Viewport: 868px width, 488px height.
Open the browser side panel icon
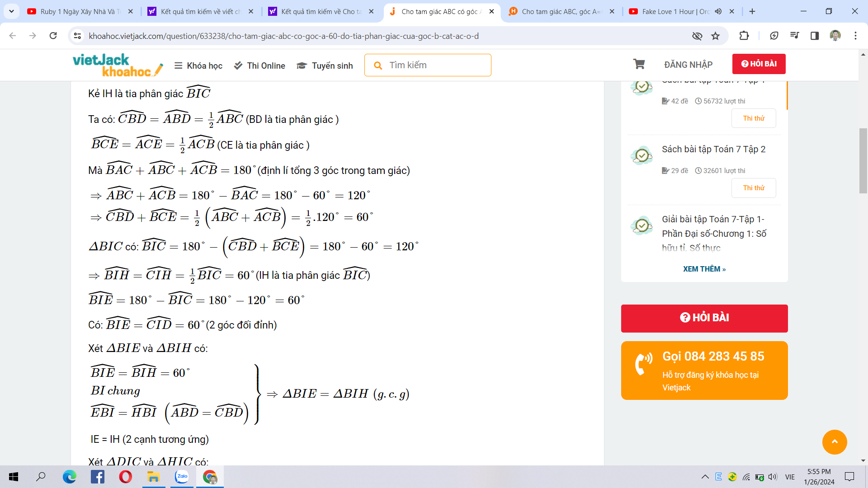coord(814,36)
